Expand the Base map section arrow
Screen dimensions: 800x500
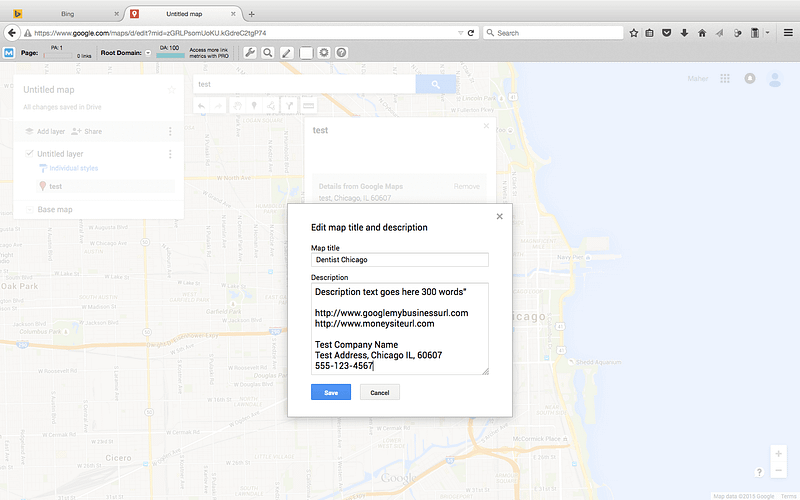click(x=29, y=209)
